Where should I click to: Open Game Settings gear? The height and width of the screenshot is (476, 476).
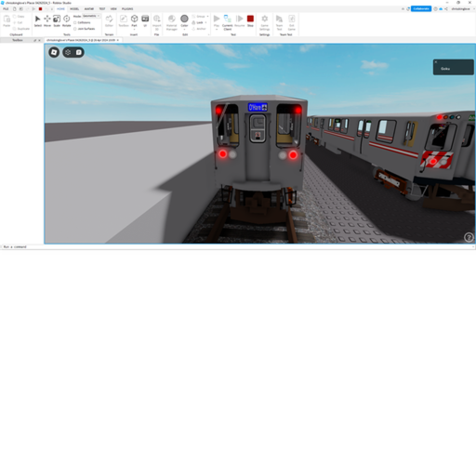tap(265, 22)
